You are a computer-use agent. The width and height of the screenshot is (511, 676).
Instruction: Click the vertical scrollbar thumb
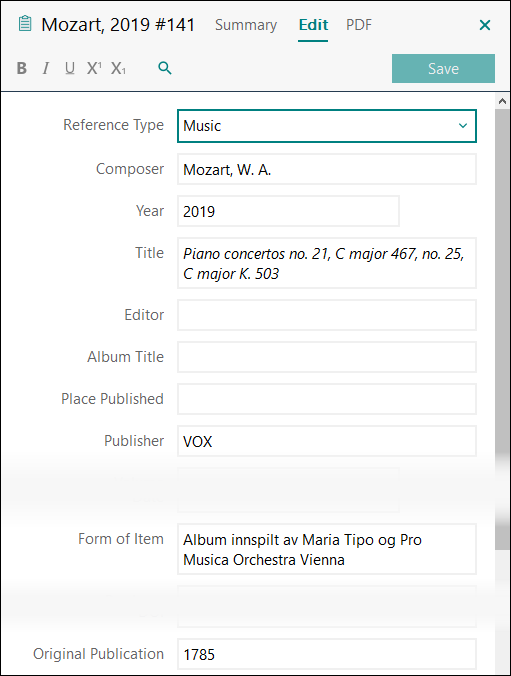click(502, 328)
